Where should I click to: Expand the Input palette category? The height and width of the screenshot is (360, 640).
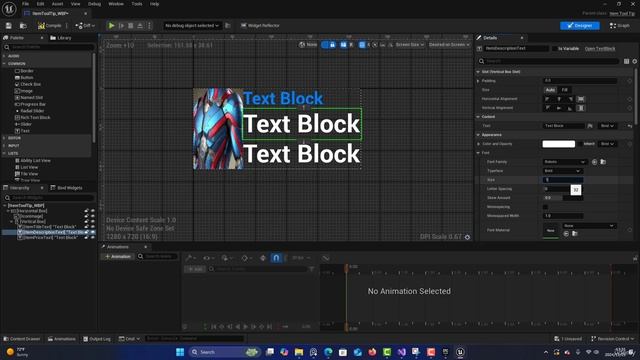tap(4, 146)
